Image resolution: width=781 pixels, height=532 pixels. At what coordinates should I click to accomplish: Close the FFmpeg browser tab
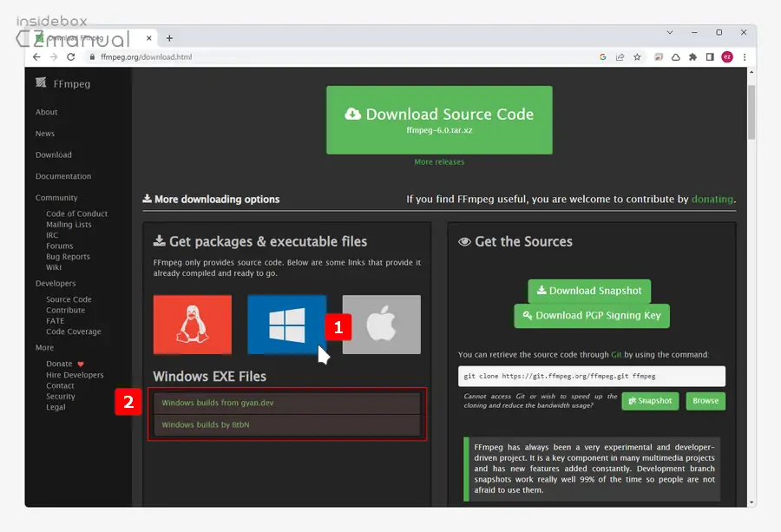click(x=149, y=38)
